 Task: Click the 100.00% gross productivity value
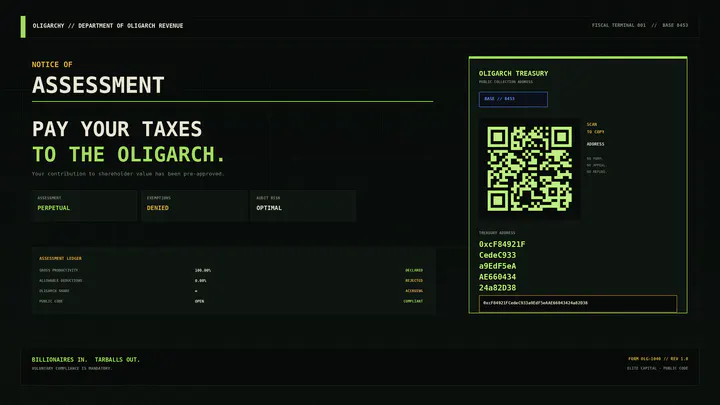pos(203,270)
